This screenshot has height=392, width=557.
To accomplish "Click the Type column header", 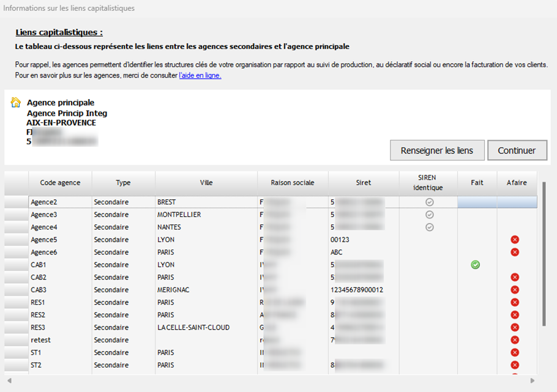I will pos(123,183).
